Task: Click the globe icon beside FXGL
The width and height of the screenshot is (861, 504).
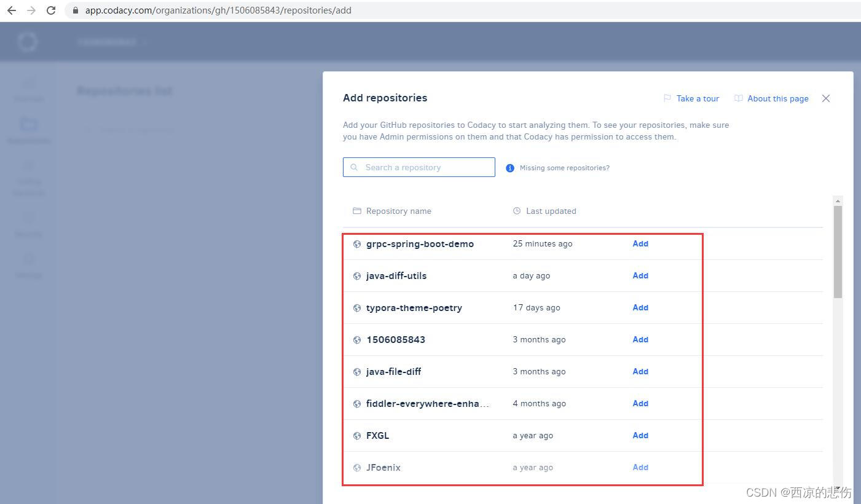Action: (357, 436)
